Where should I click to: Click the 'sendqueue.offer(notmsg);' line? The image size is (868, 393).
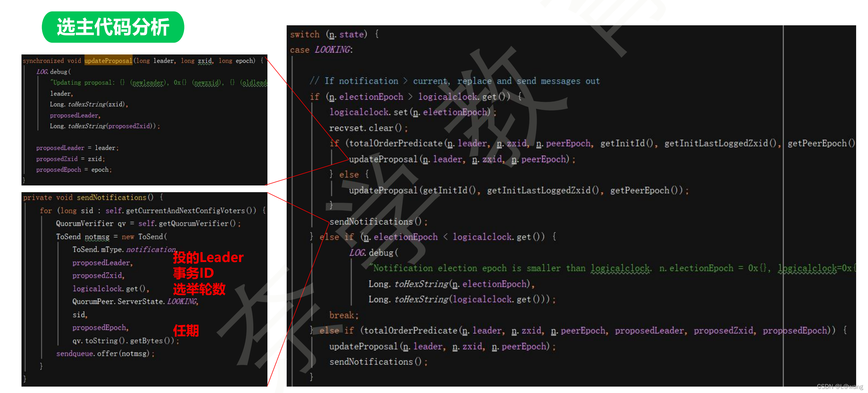[x=105, y=353]
